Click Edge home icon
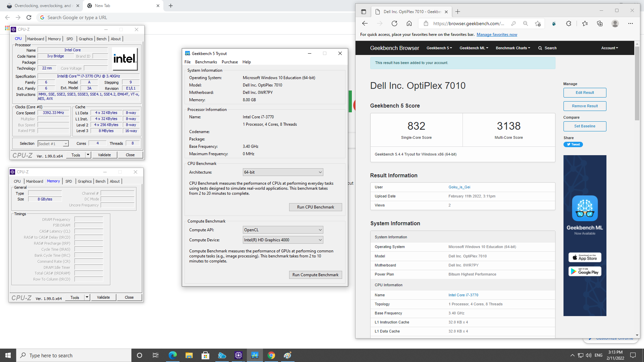The image size is (644, 362). [409, 23]
